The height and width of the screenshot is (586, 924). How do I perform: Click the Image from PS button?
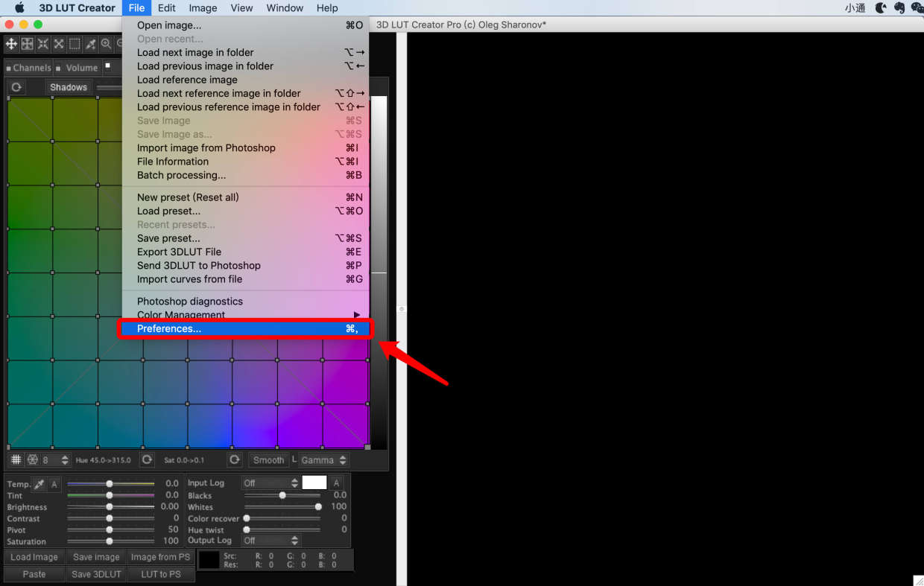click(x=160, y=557)
